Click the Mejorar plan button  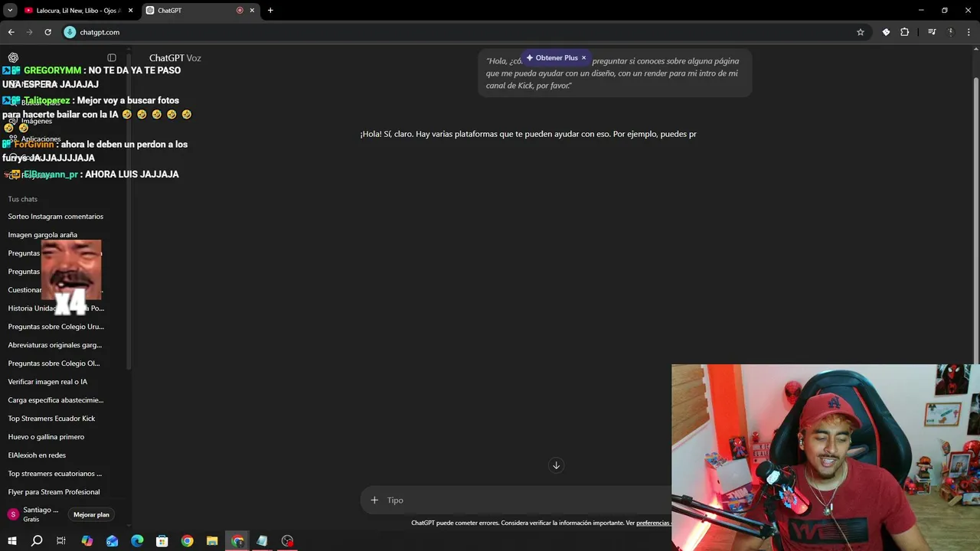(92, 514)
